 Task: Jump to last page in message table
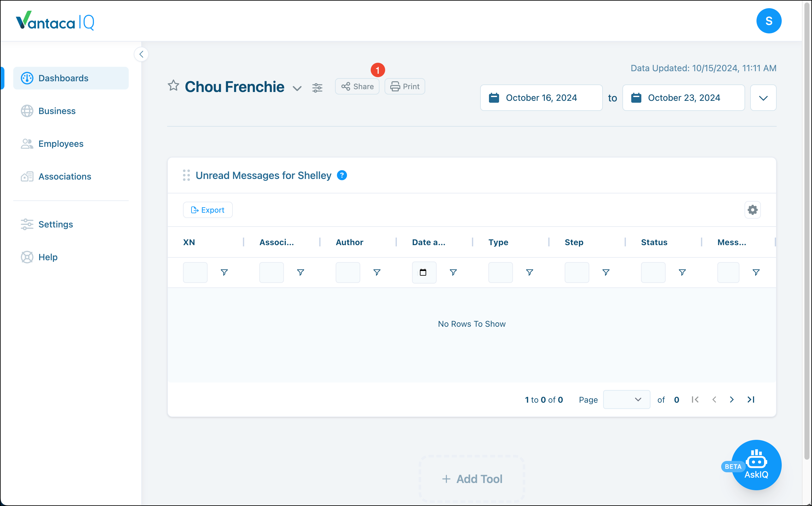[751, 399]
